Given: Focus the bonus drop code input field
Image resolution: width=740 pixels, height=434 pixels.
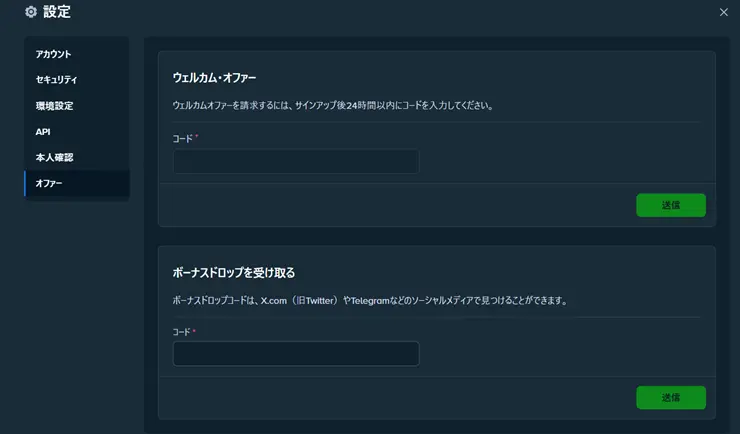Looking at the screenshot, I should (x=295, y=354).
